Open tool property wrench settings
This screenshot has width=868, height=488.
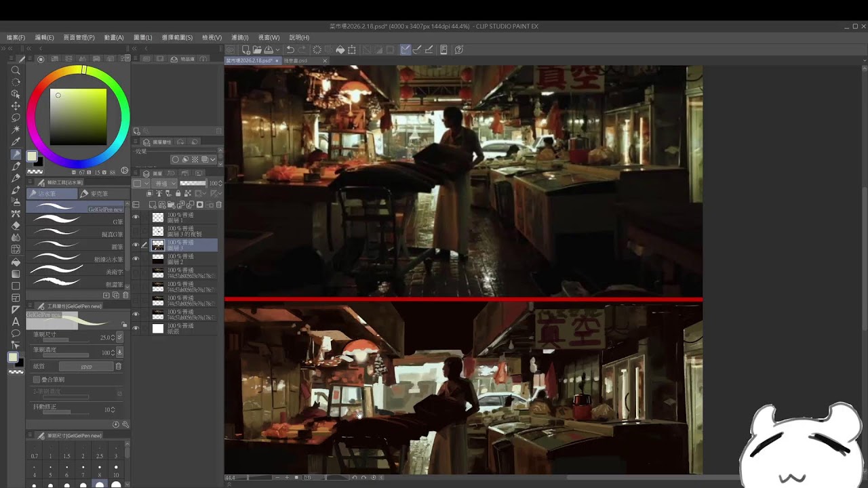point(125,424)
